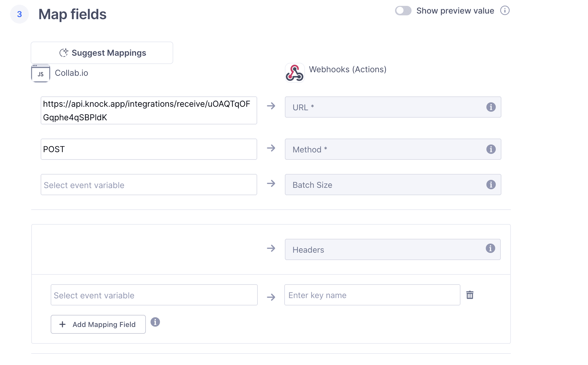Click the Enter key name field
The height and width of the screenshot is (365, 588).
pyautogui.click(x=372, y=295)
